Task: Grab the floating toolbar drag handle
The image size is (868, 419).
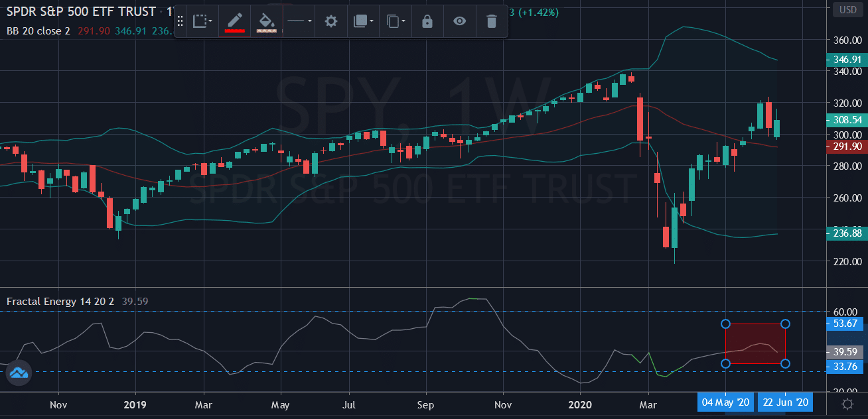Action: pyautogui.click(x=180, y=21)
